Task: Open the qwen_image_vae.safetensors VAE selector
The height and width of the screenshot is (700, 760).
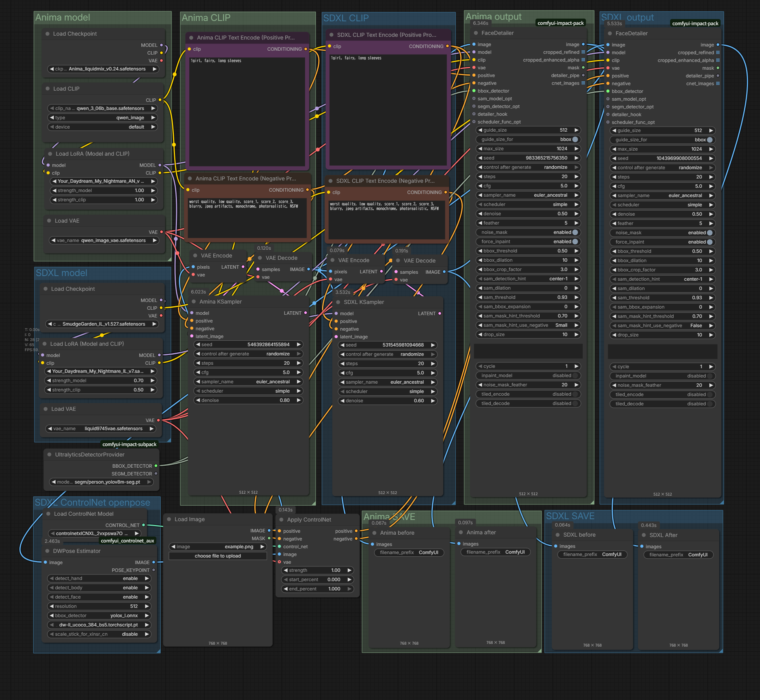Action: pos(104,240)
